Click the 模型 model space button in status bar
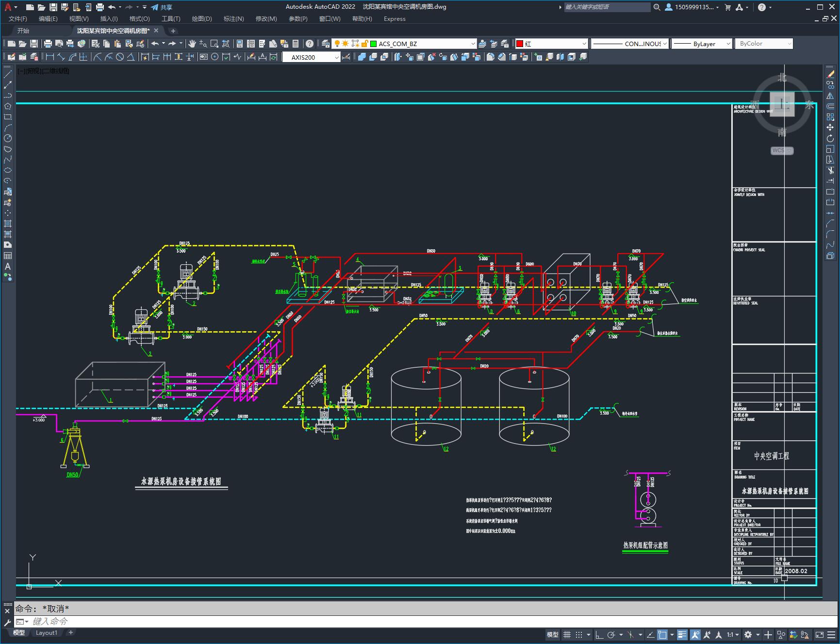840x644 pixels. click(x=553, y=634)
